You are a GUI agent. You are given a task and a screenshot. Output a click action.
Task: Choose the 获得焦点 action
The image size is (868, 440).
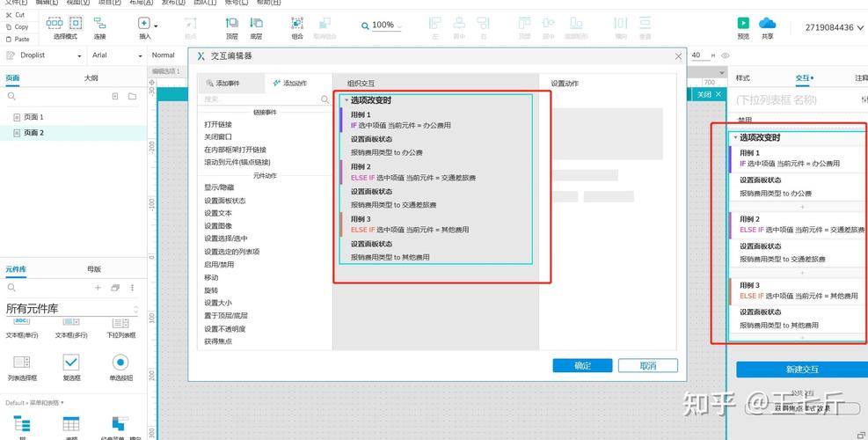218,341
